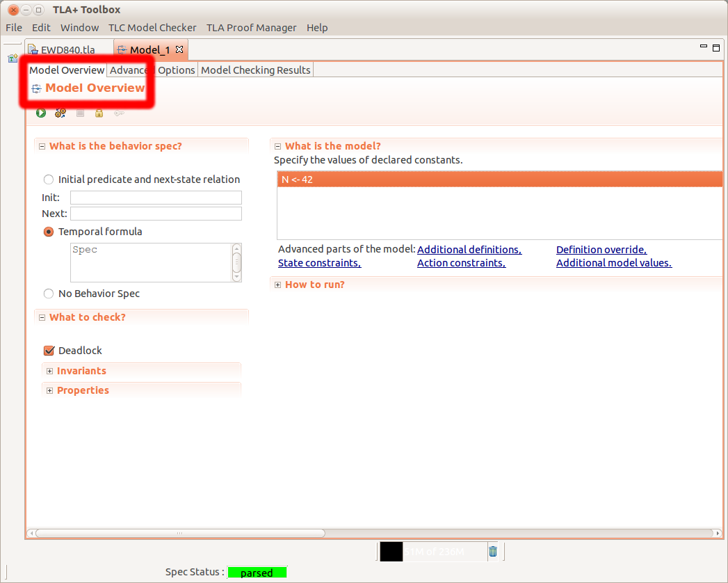Image resolution: width=728 pixels, height=583 pixels.
Task: Click the minimize editor area icon
Action: coord(703,47)
